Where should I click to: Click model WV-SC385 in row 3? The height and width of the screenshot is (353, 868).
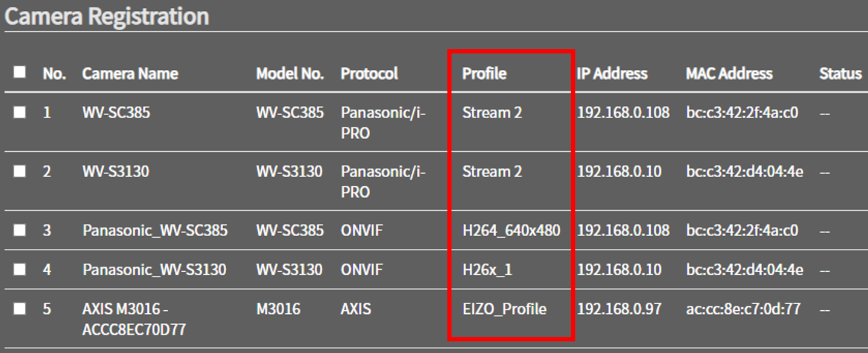click(x=290, y=230)
